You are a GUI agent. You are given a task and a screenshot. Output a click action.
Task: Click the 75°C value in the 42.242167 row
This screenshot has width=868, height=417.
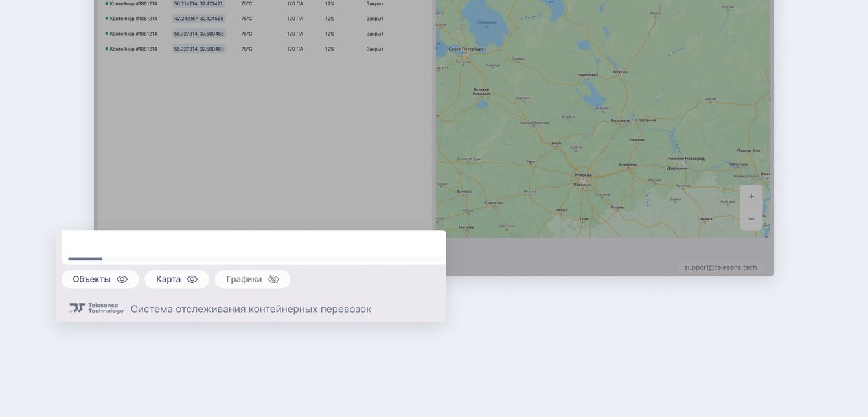tap(247, 19)
